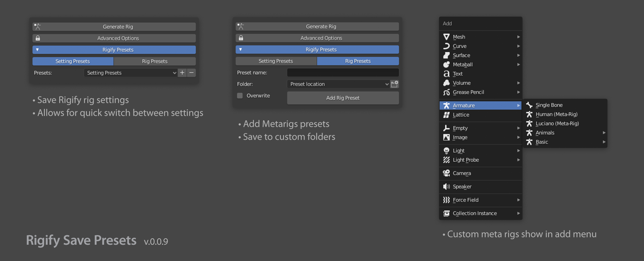Click the Animals submenu armature icon
The width and height of the screenshot is (644, 261).
point(529,133)
